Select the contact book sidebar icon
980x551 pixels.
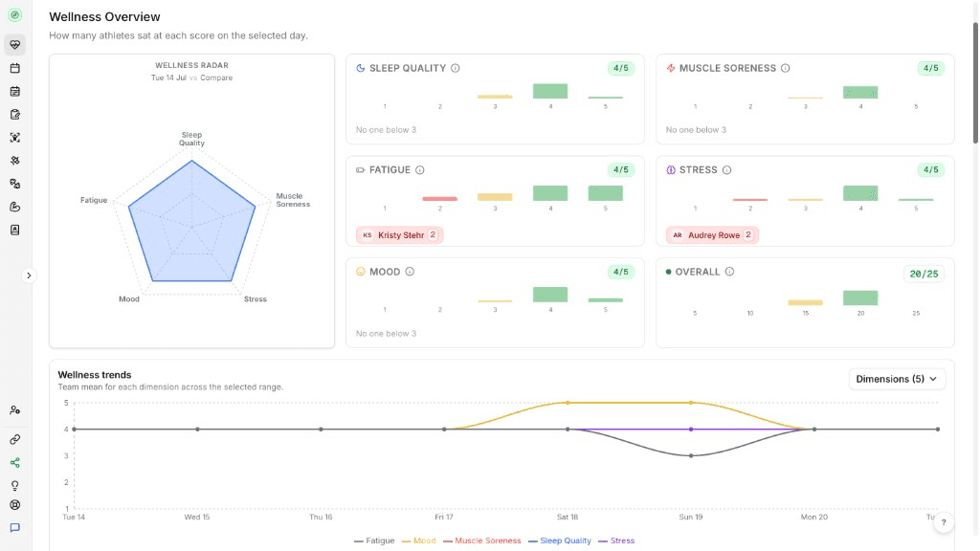point(15,230)
